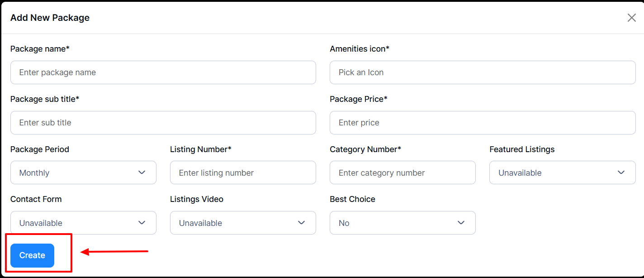Click the chevron arrow in Listings Video

302,223
